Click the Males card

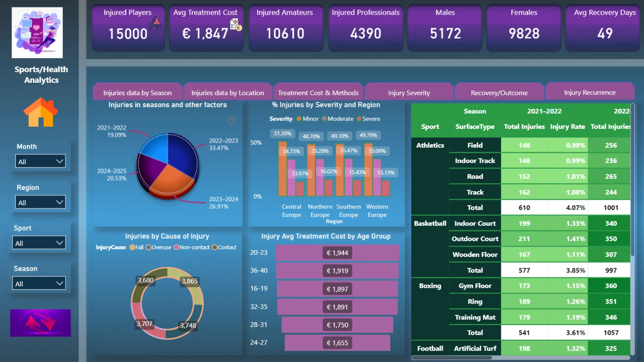[x=445, y=28]
